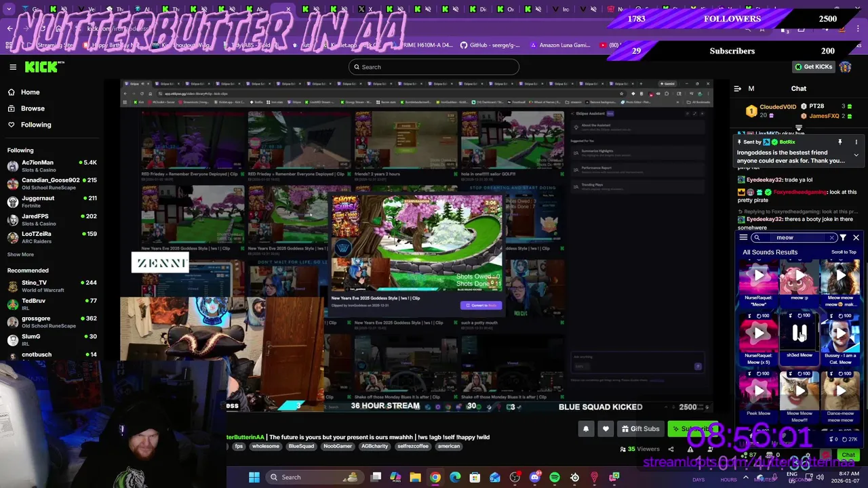This screenshot has width=868, height=488.
Task: Expand the pinned BotRix message chevron
Action: coord(856,155)
